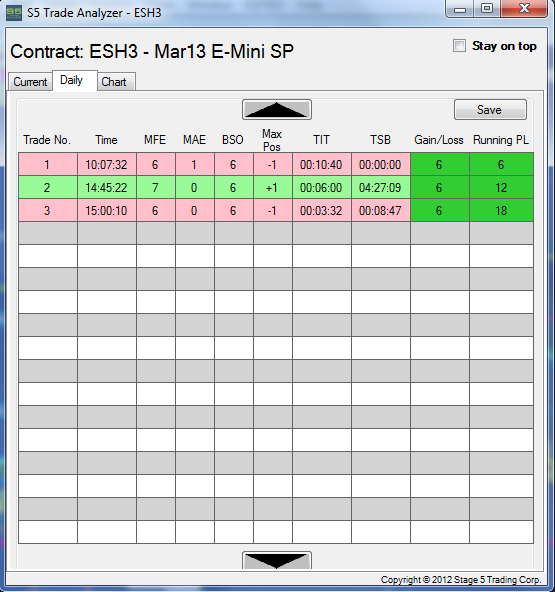Click TSB value 00:08:47

381,210
